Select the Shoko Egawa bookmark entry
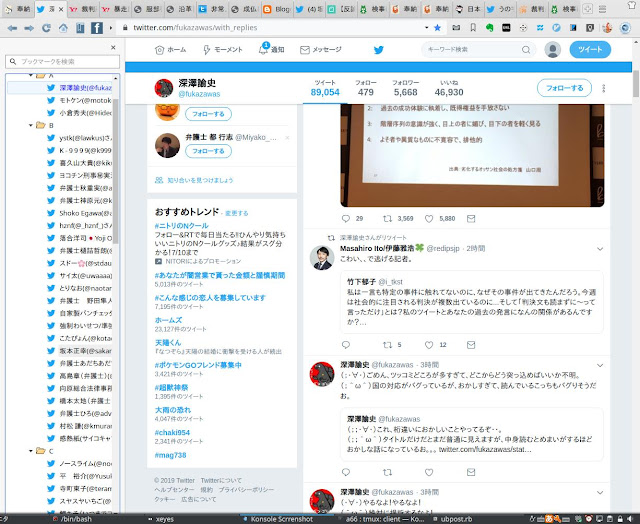This screenshot has width=640, height=524. [80, 213]
